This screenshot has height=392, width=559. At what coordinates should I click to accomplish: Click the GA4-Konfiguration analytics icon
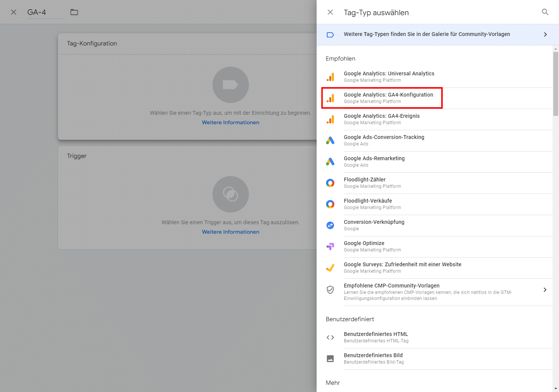[x=330, y=98]
